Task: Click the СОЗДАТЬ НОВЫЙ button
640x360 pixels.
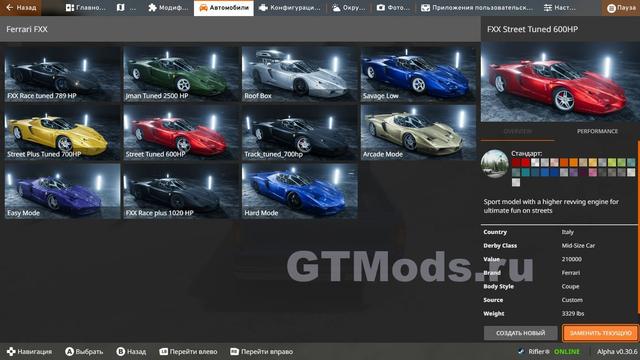Action: 520,333
